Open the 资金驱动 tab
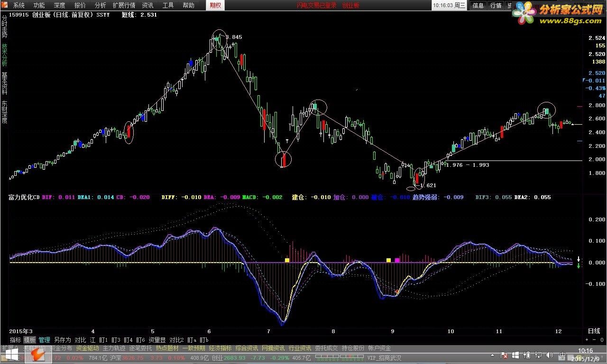Image resolution: width=607 pixels, height=364 pixels. pos(87,348)
